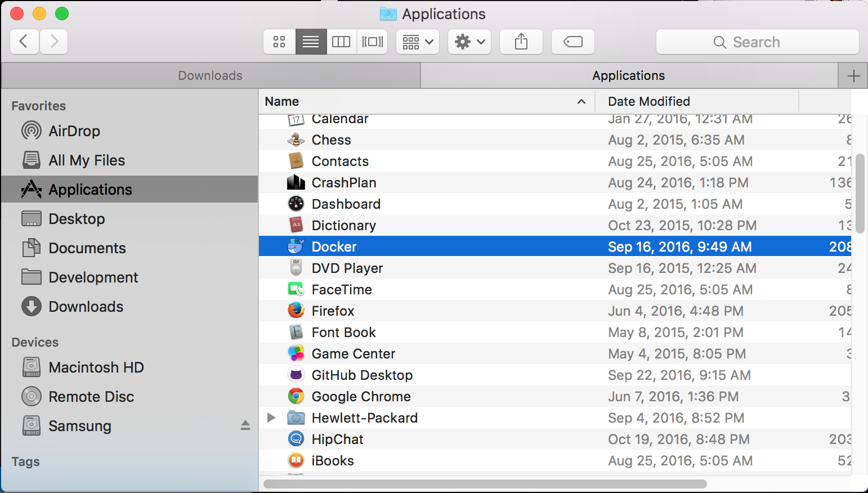Click the Edit Tags toolbar button
This screenshot has width=868, height=493.
(572, 42)
